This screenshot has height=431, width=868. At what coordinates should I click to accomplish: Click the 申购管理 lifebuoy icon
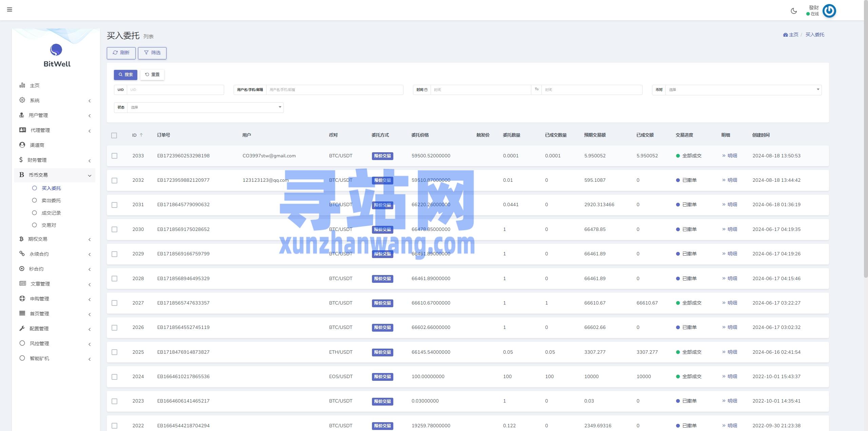pos(22,298)
